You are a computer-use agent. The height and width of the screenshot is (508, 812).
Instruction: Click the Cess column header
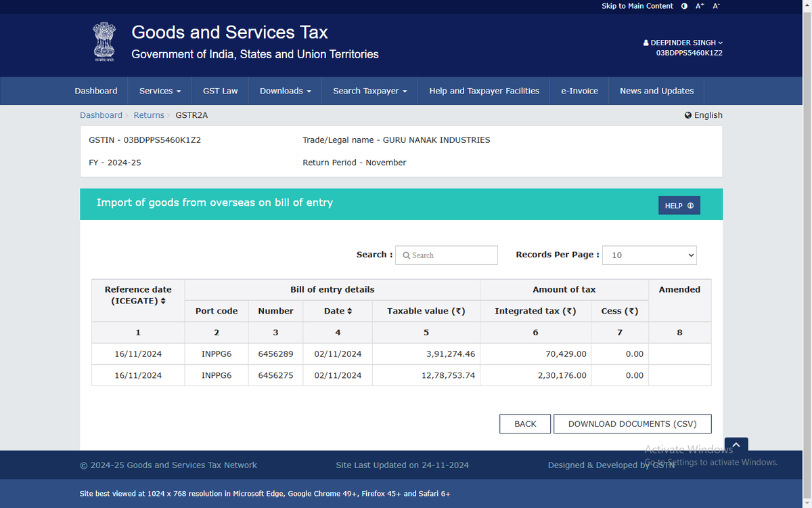tap(620, 311)
